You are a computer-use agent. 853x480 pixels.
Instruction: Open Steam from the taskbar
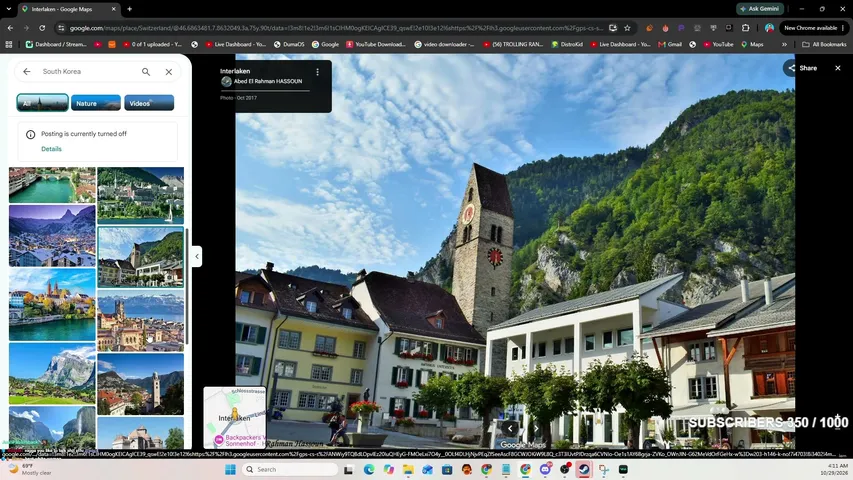point(584,469)
